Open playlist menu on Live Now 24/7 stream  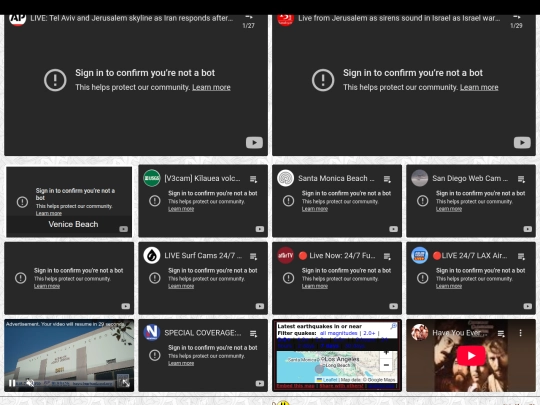point(387,256)
